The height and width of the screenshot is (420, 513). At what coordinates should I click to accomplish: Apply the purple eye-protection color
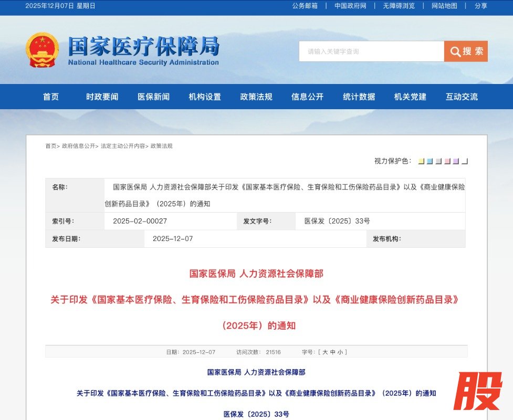click(456, 161)
